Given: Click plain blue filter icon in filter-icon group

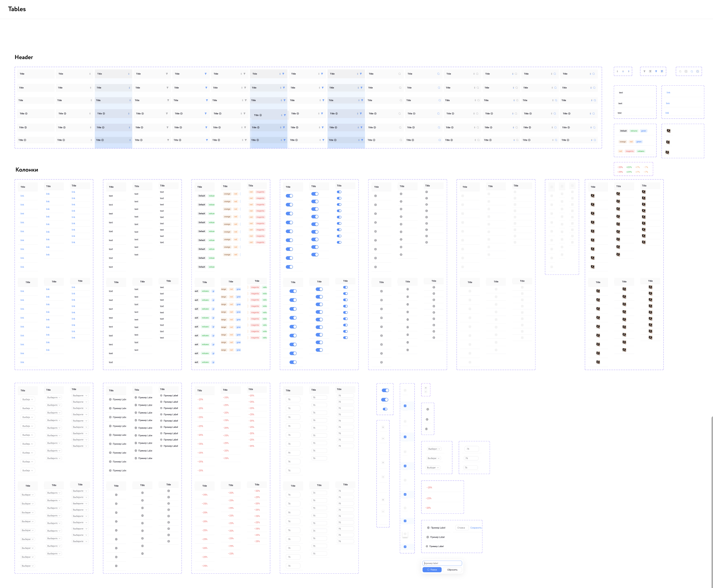Looking at the screenshot, I should pos(656,71).
